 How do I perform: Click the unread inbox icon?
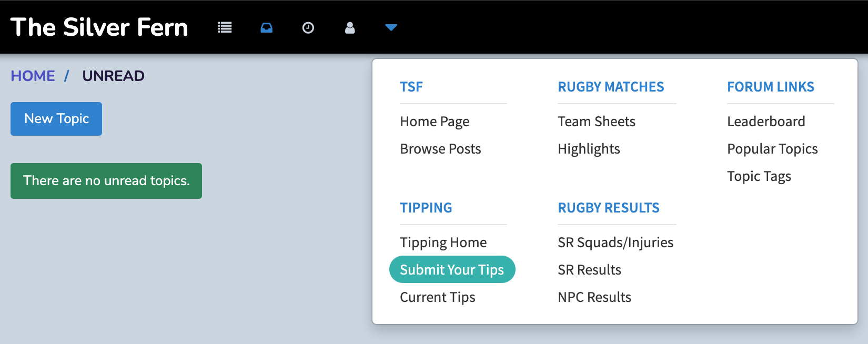tap(267, 27)
